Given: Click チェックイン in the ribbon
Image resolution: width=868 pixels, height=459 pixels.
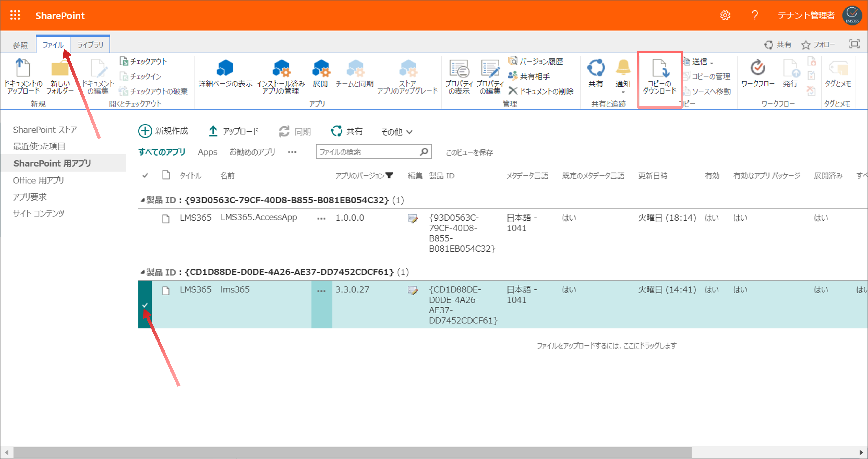Looking at the screenshot, I should click(x=140, y=77).
